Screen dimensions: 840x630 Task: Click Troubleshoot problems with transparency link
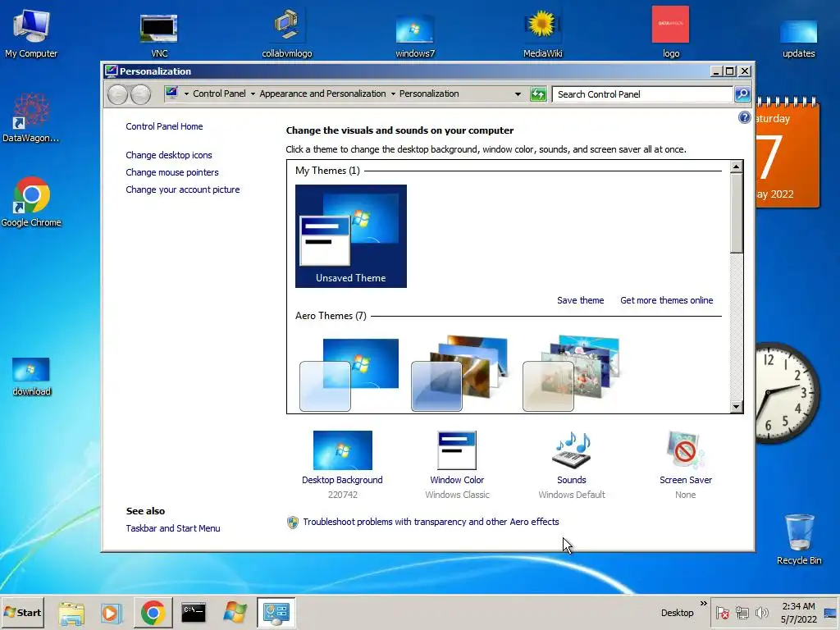pos(431,522)
